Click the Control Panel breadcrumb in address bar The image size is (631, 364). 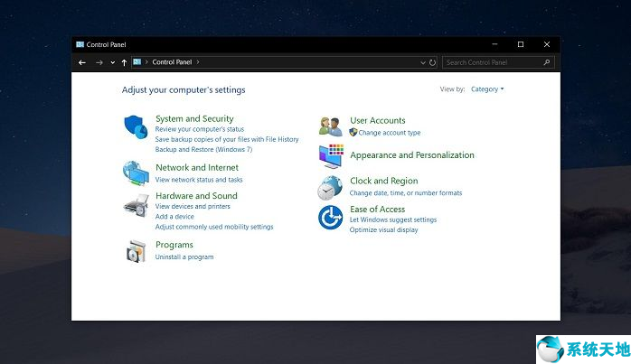click(x=172, y=62)
